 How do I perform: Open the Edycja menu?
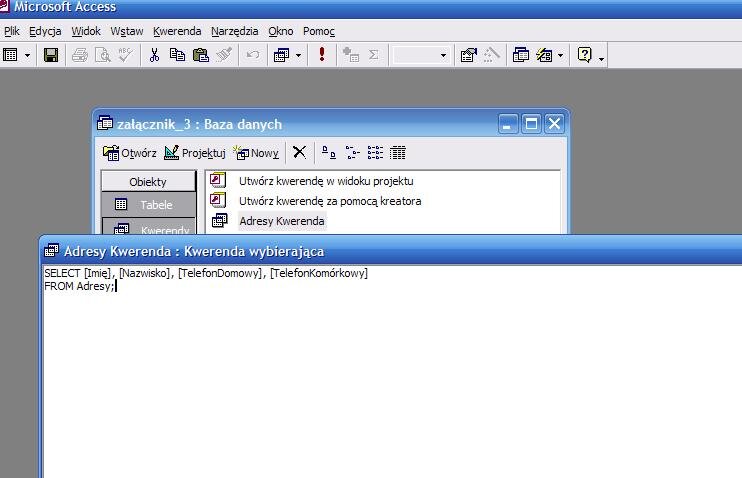coord(45,31)
